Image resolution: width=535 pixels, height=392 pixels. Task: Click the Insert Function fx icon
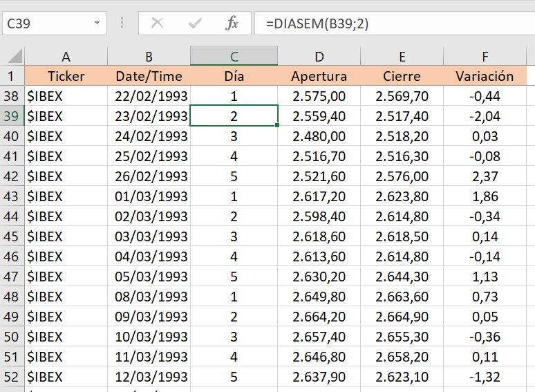point(232,24)
